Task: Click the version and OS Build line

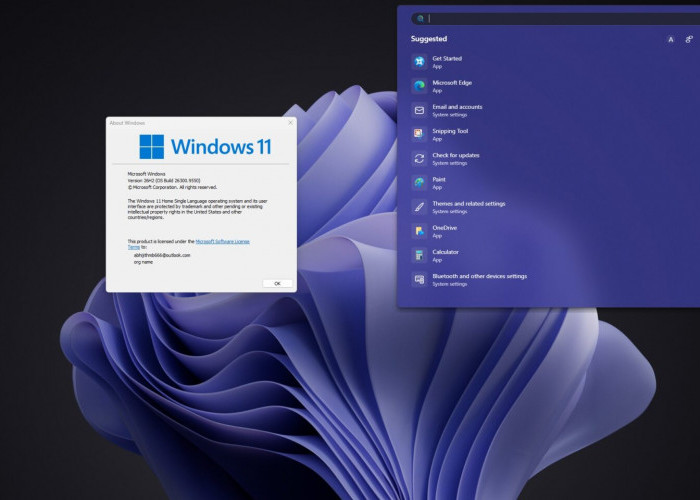Action: tap(164, 180)
